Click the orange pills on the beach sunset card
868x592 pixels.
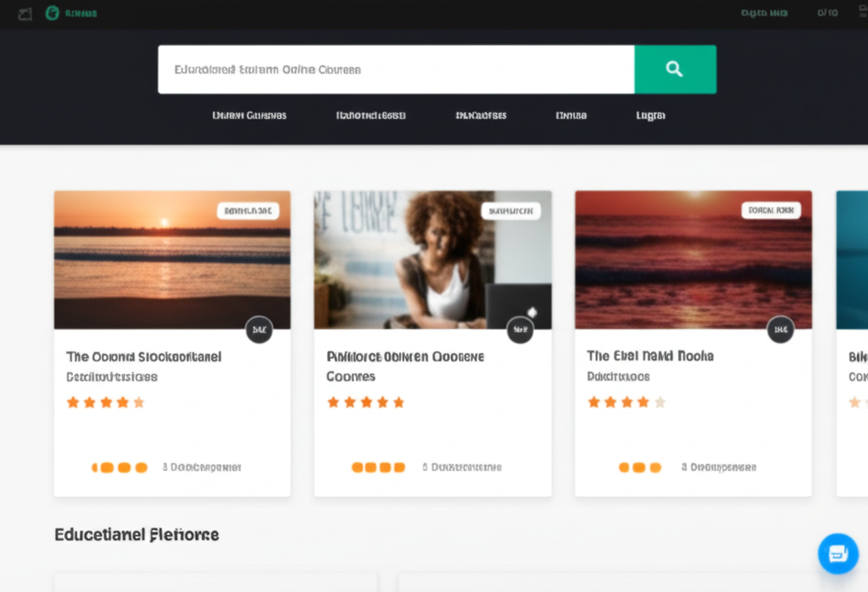(120, 467)
